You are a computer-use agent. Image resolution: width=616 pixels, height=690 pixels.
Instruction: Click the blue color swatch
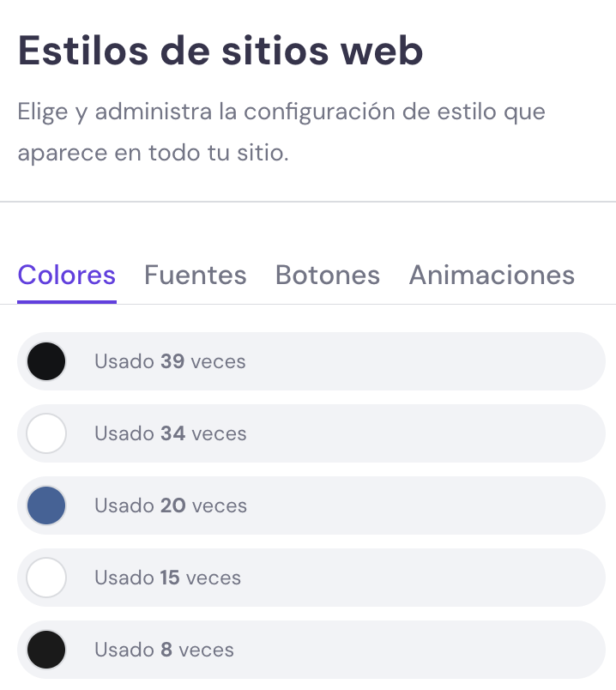coord(46,505)
